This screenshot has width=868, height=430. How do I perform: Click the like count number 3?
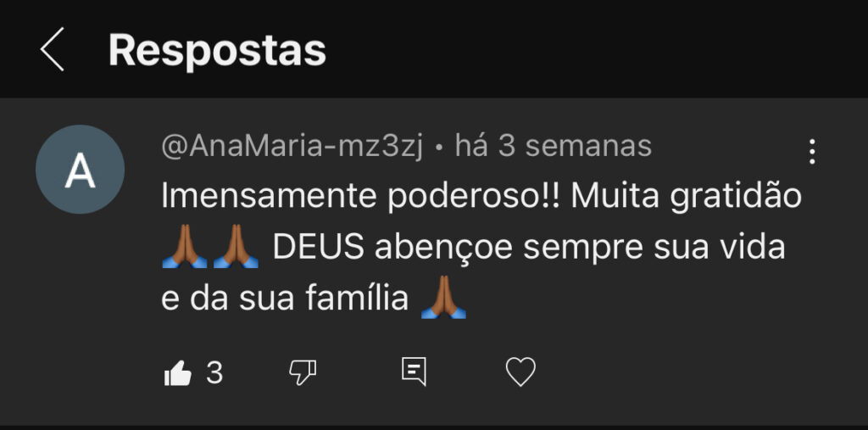(214, 372)
